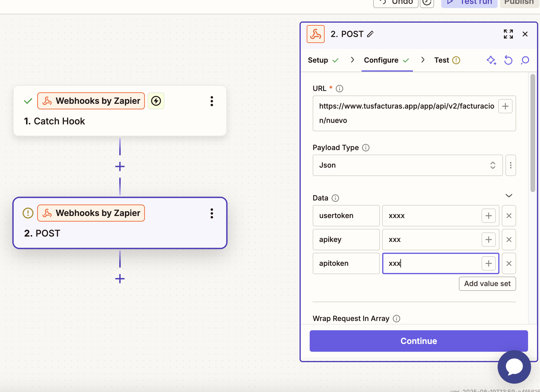Click the circular undo-arrow icon in the panel header
Viewport: 540px width, 392px height.
coord(508,60)
